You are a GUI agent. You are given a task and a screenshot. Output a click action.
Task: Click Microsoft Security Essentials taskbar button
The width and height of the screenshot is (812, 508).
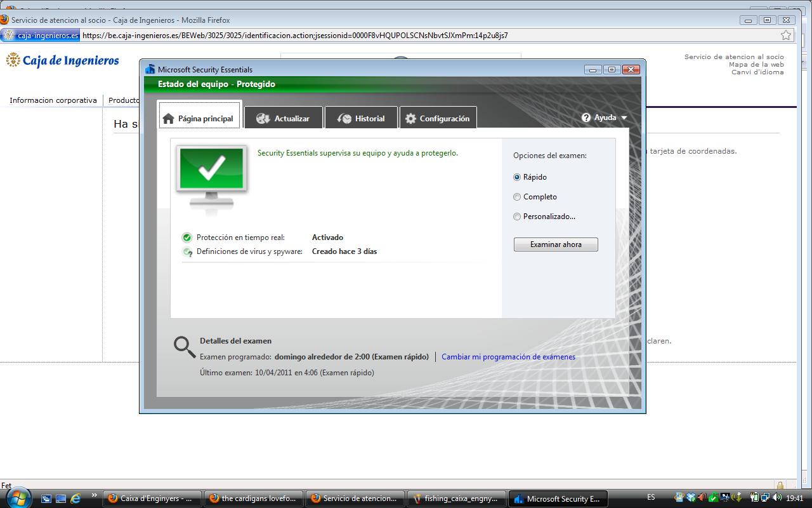[x=558, y=498]
